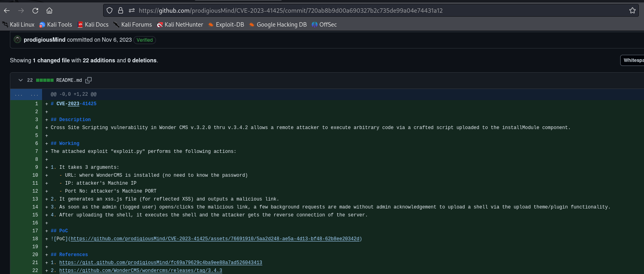Open prodigiousMind avatar icon
Screen dimensions: 644x274
[17, 40]
